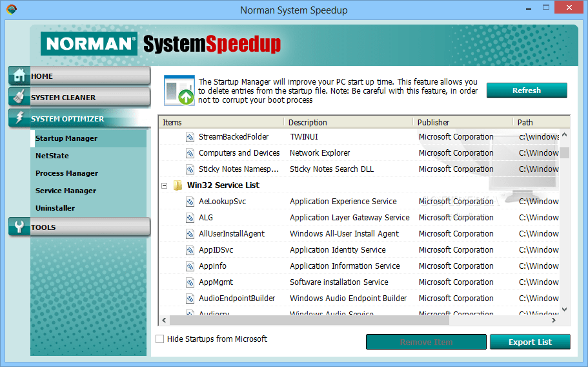
Task: Click the Appinfo service icon
Action: [x=190, y=266]
